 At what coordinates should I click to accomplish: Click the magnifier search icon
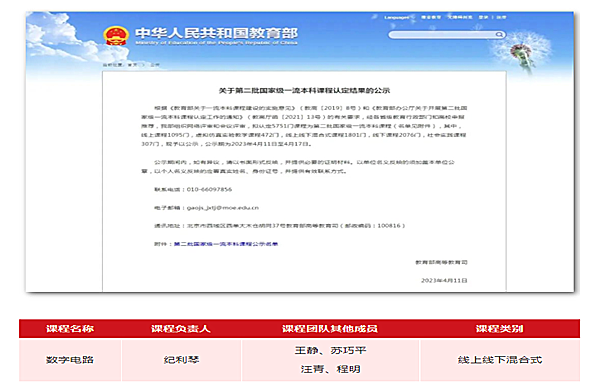(x=499, y=35)
